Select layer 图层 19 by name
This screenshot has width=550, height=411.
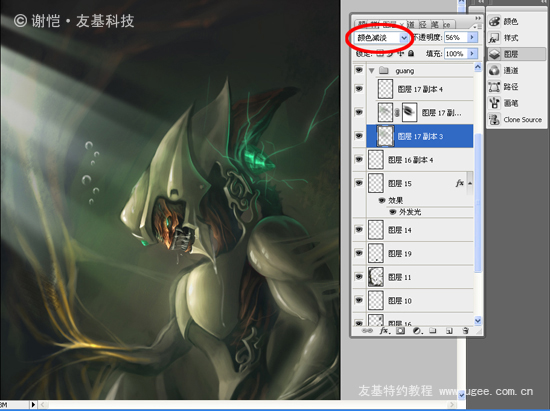click(400, 254)
